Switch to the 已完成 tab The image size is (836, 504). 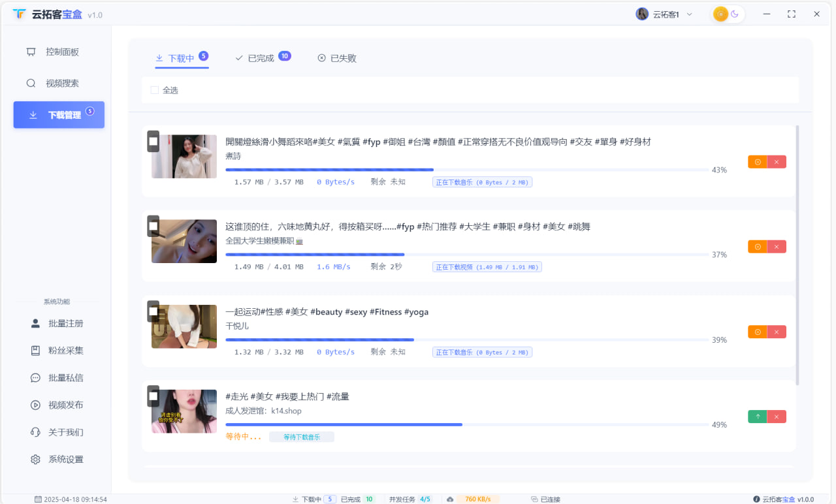tap(261, 58)
